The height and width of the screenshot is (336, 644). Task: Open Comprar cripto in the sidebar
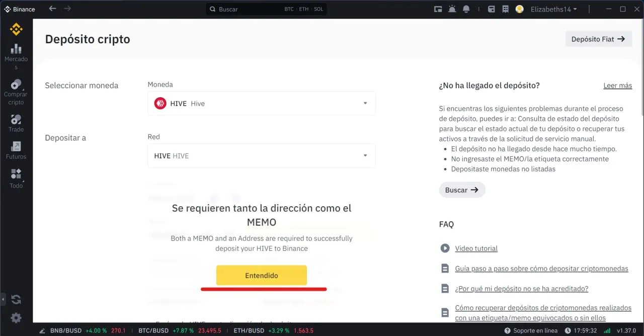16,92
